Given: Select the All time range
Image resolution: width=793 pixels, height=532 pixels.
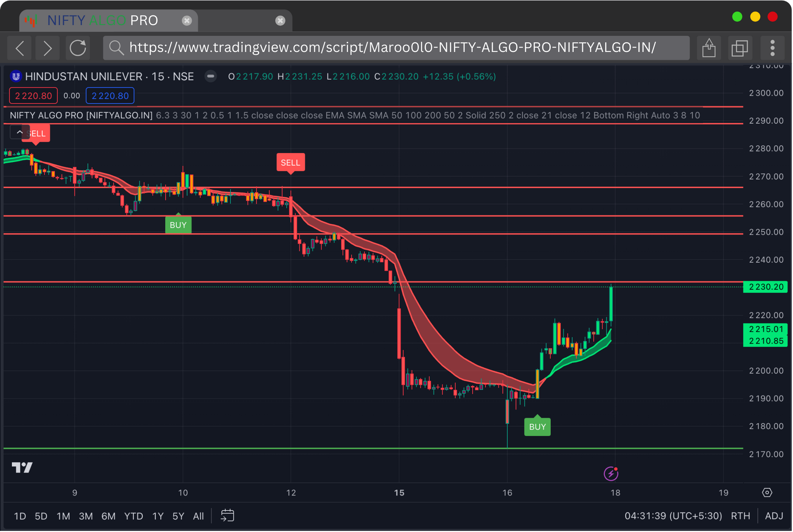Looking at the screenshot, I should tap(199, 517).
